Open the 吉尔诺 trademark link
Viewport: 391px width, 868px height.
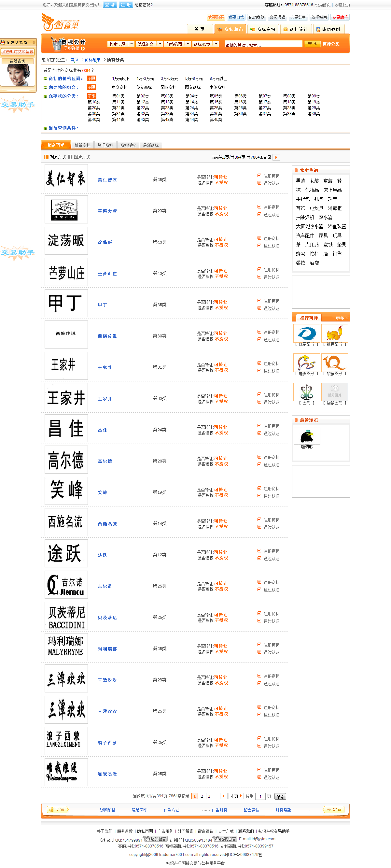click(x=105, y=586)
